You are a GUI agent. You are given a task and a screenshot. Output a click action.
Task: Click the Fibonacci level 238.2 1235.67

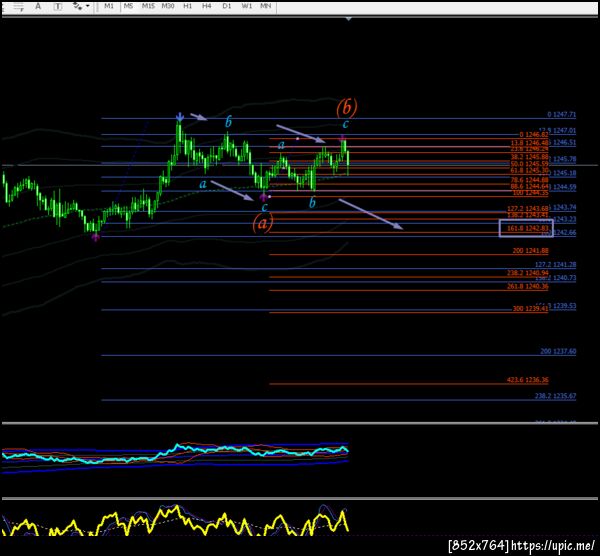click(x=555, y=396)
